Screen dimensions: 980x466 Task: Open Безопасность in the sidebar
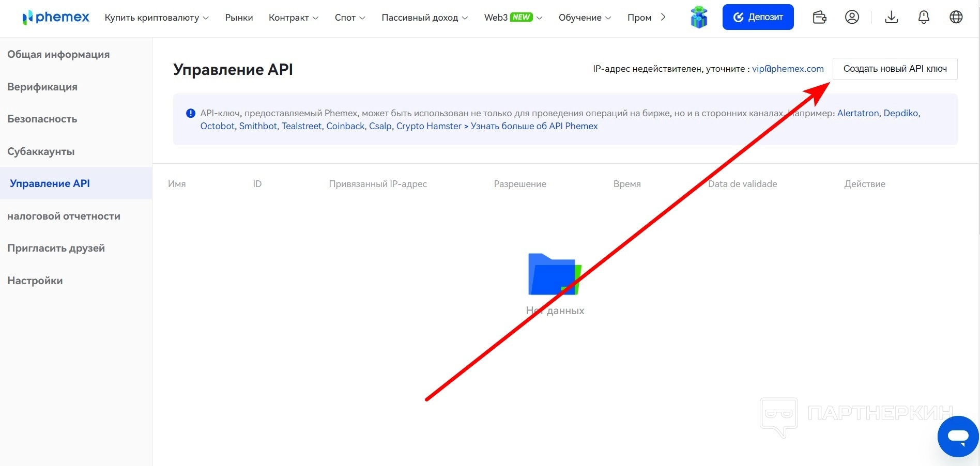(x=42, y=119)
